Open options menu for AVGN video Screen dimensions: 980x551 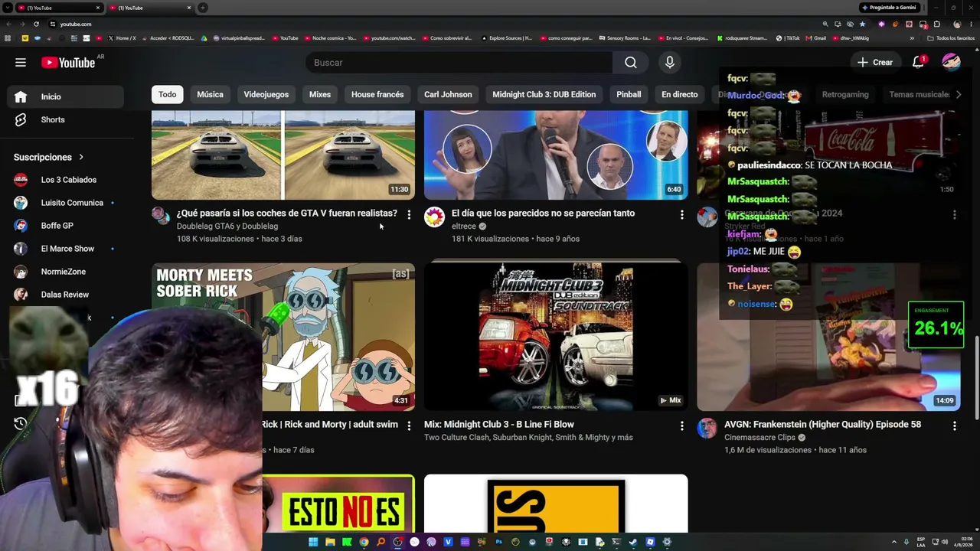click(954, 425)
